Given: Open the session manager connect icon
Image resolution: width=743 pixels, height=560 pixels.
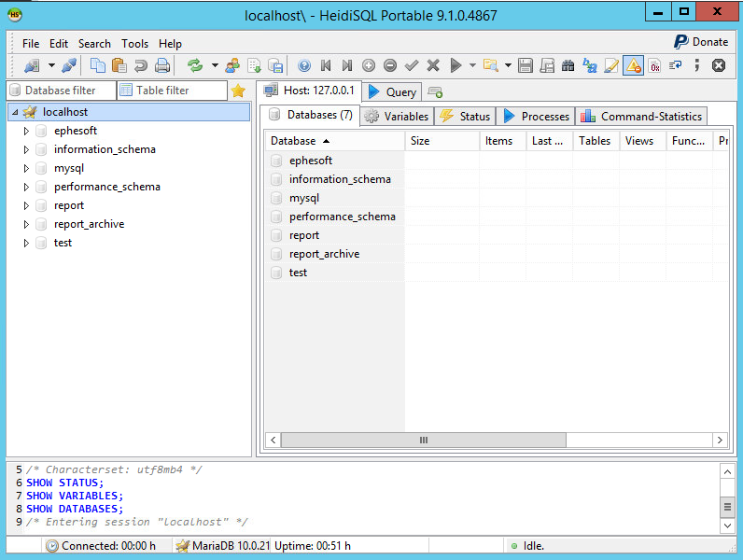Looking at the screenshot, I should [x=32, y=65].
